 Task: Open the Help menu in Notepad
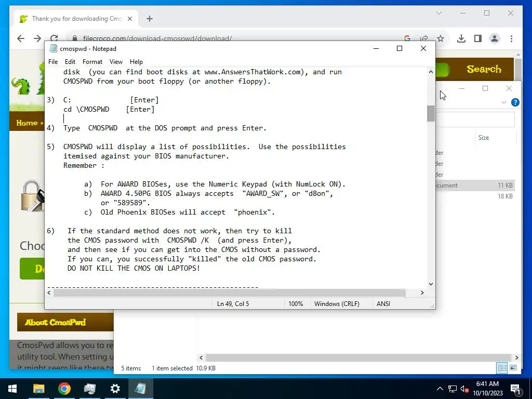coord(136,62)
